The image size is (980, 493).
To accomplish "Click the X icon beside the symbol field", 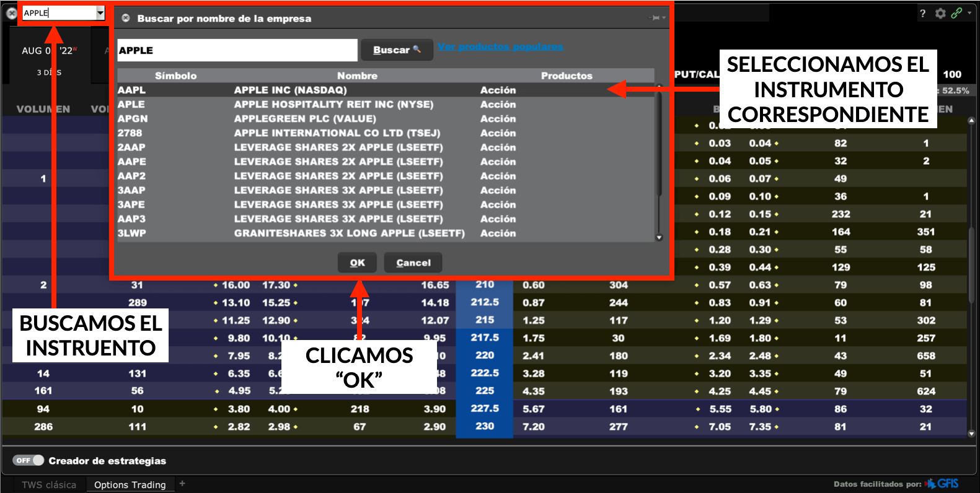I will coord(11,12).
